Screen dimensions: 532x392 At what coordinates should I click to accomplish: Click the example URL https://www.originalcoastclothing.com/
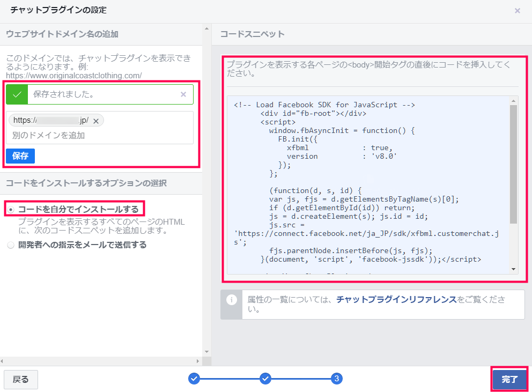(x=74, y=76)
